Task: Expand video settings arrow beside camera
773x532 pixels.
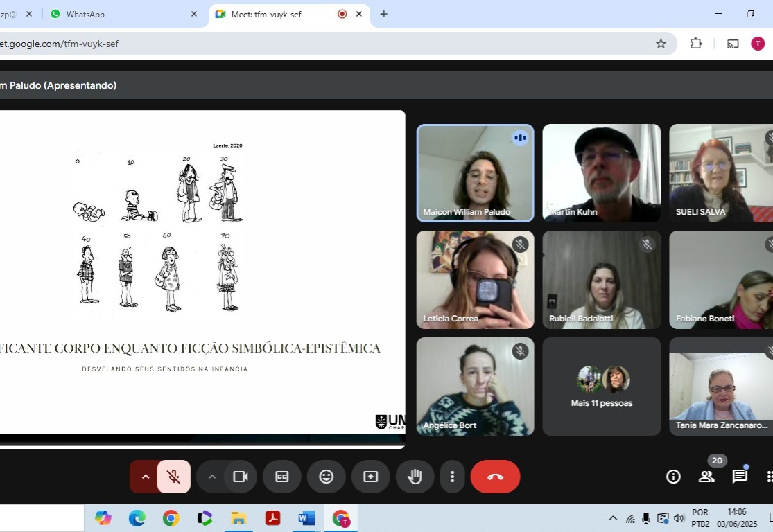Action: click(212, 477)
